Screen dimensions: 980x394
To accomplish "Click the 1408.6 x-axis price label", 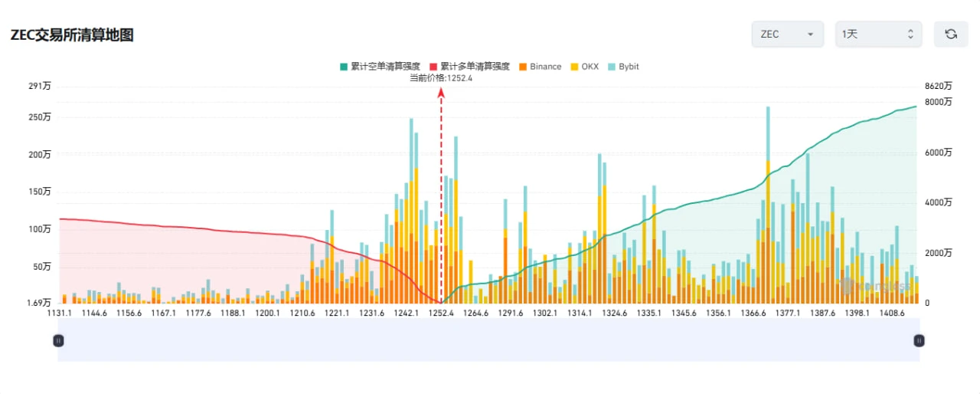I will [x=891, y=313].
